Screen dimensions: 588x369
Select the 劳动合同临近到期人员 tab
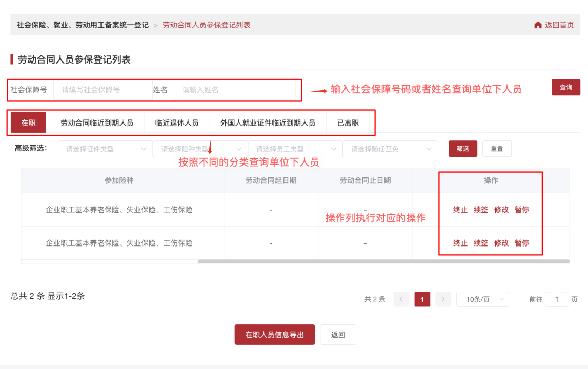[x=97, y=123]
